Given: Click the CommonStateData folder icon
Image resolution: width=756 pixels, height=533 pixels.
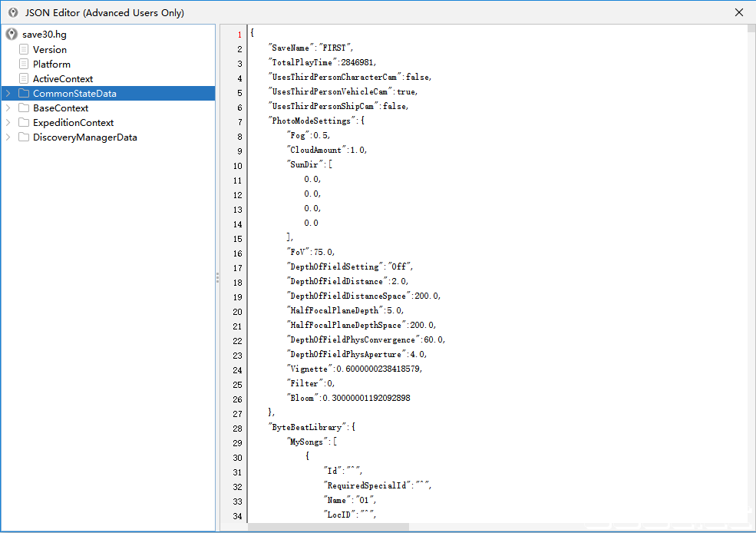Looking at the screenshot, I should pos(24,93).
